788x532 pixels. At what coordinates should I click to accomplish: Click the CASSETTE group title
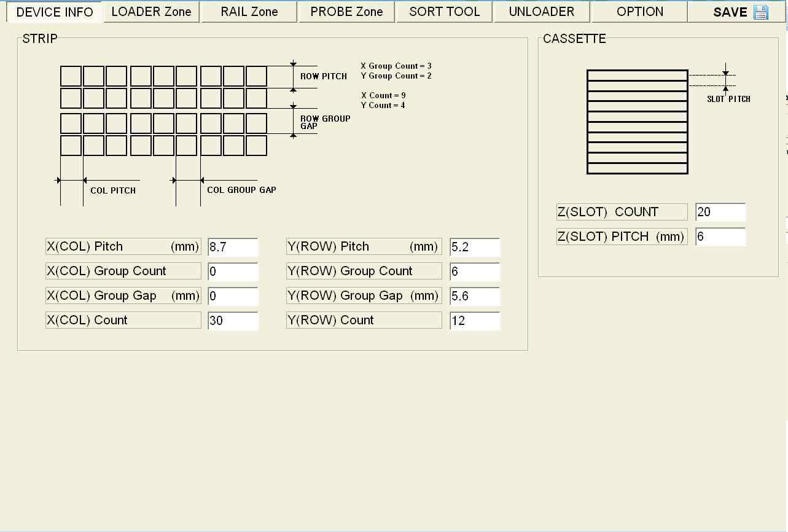pos(574,39)
